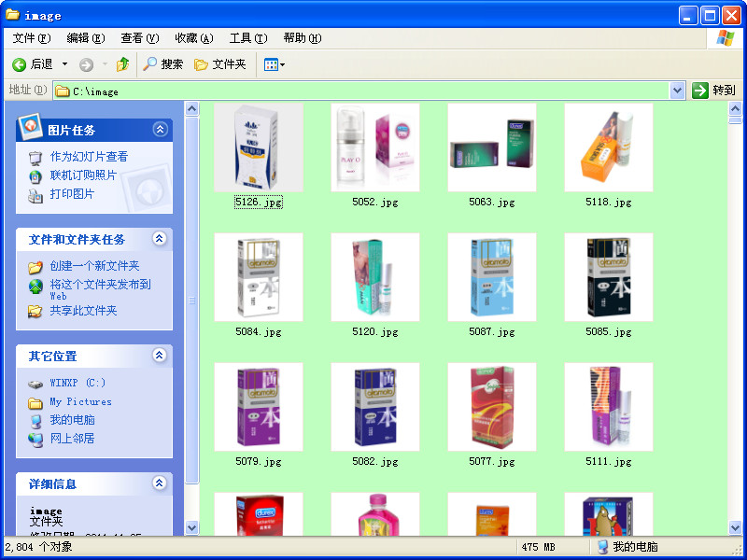
Task: Click the 创建一个新文件夹 link
Action: (95, 266)
